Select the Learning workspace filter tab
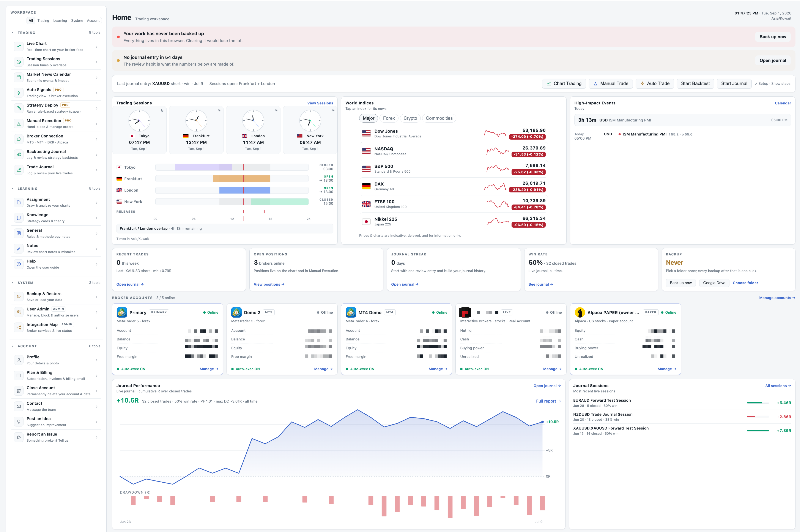This screenshot has width=800, height=532. [60, 21]
